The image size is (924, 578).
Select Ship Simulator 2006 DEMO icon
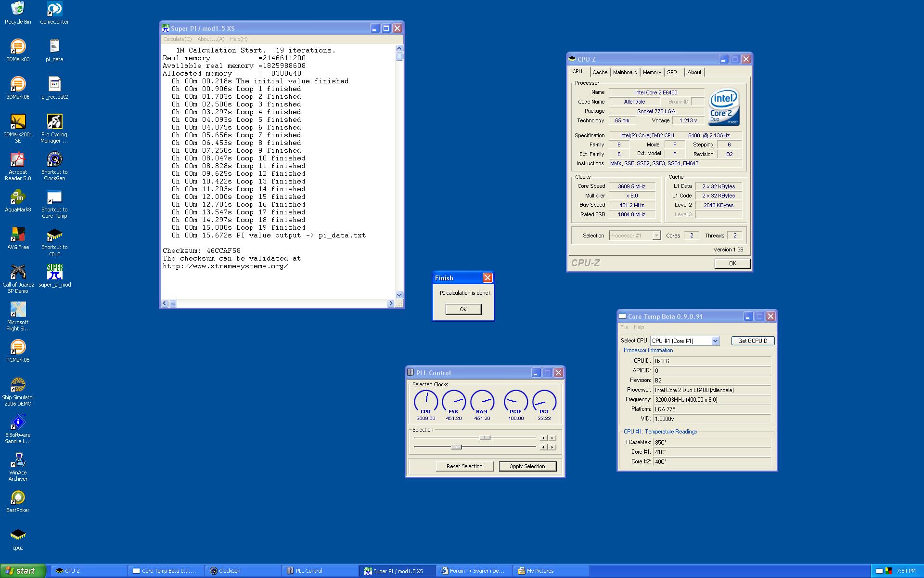18,391
